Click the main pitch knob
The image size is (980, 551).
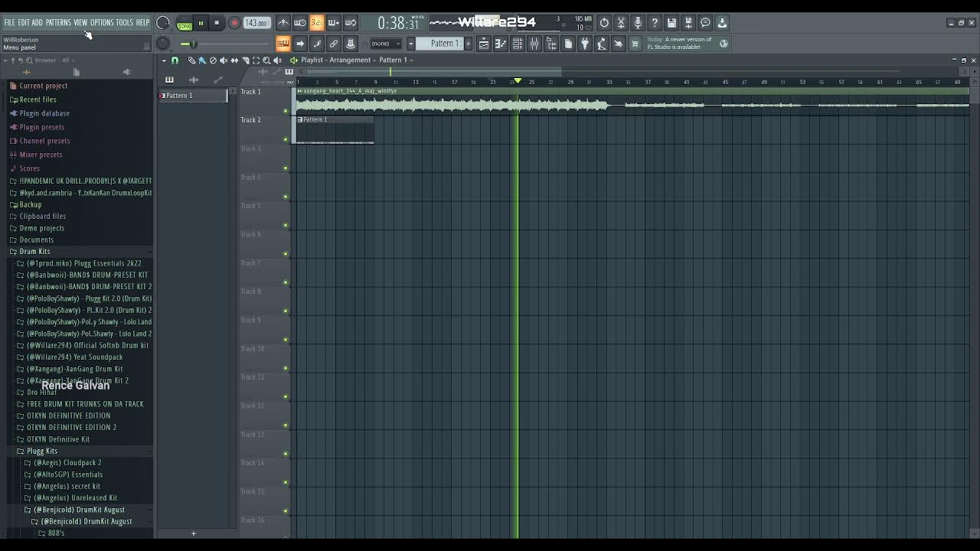click(163, 44)
